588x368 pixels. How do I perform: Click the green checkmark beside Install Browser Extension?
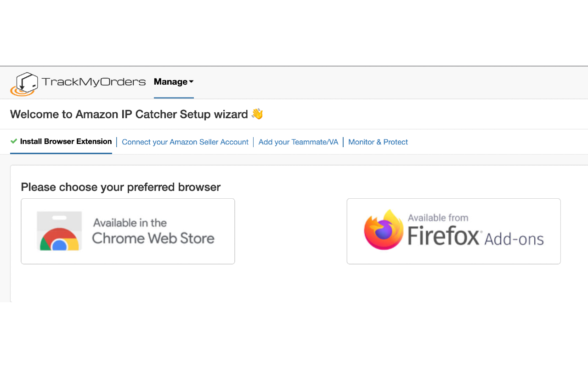[x=14, y=141]
